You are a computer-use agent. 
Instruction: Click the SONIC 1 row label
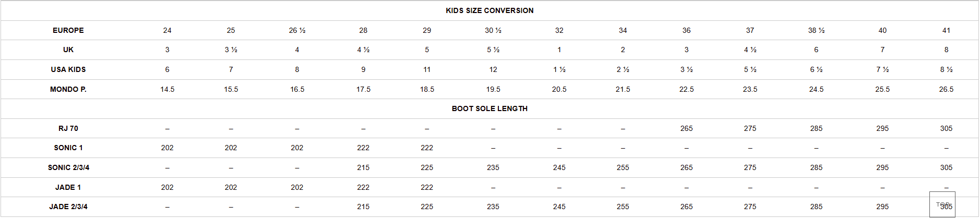pyautogui.click(x=68, y=148)
